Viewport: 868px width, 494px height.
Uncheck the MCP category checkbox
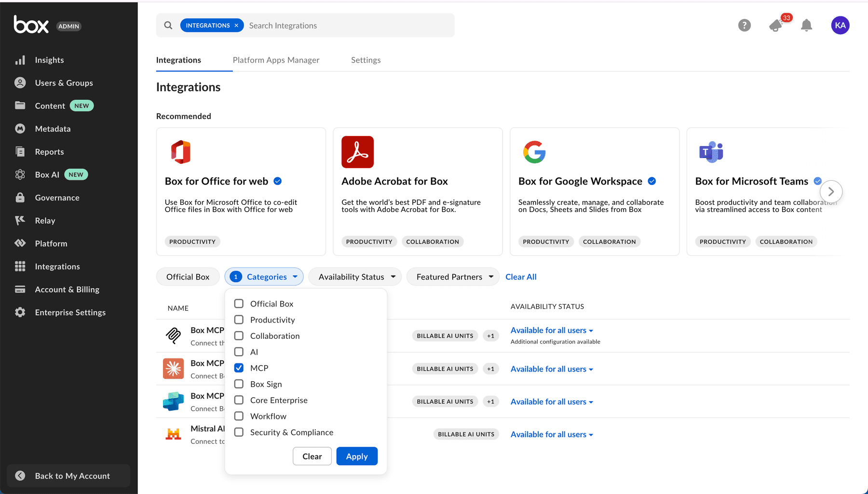coord(239,368)
